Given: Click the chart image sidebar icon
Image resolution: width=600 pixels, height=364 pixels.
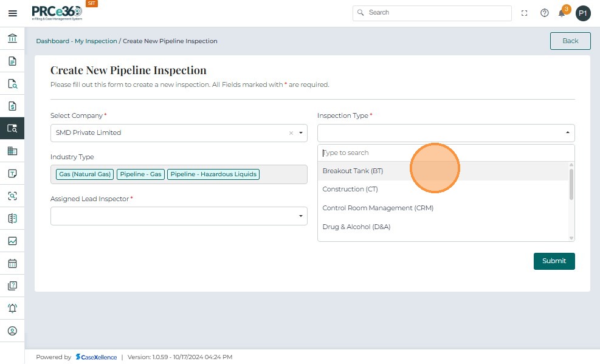Looking at the screenshot, I should [12, 241].
